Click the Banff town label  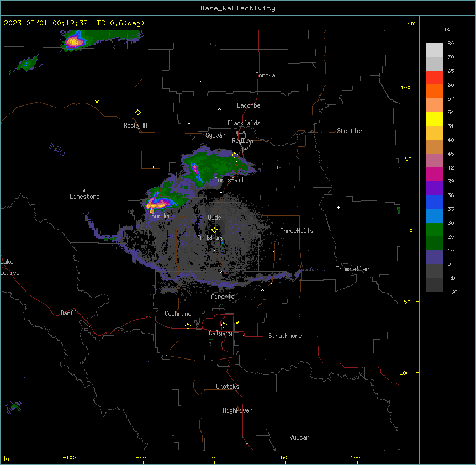[68, 313]
